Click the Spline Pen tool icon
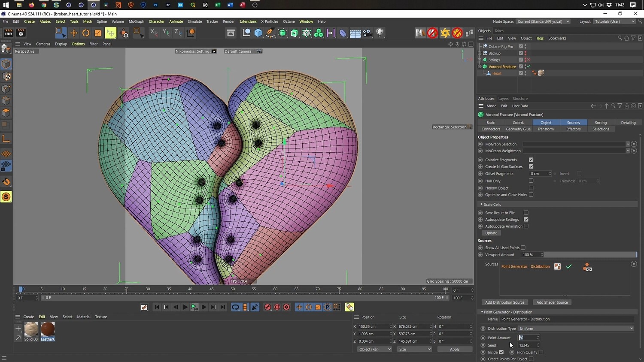 coord(270,33)
